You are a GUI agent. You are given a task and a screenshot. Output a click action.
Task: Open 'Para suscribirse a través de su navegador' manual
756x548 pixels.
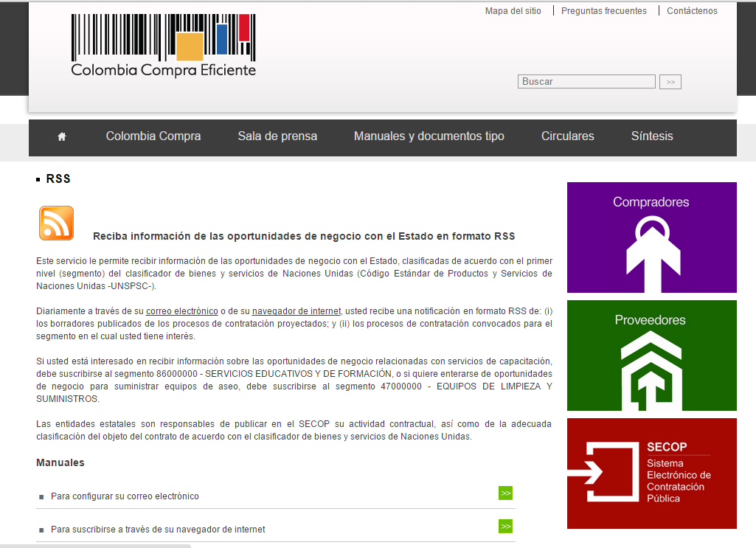[x=158, y=530]
